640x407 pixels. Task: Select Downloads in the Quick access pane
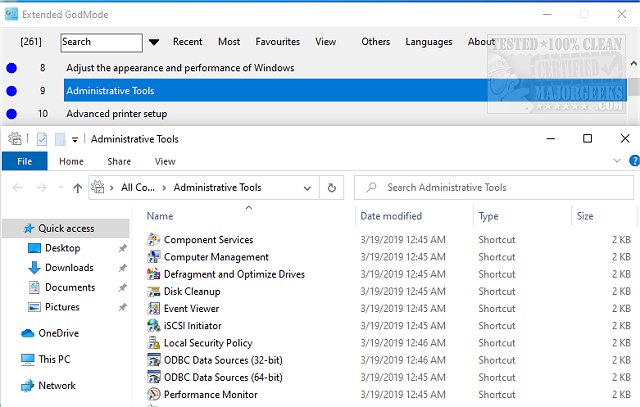(x=69, y=268)
